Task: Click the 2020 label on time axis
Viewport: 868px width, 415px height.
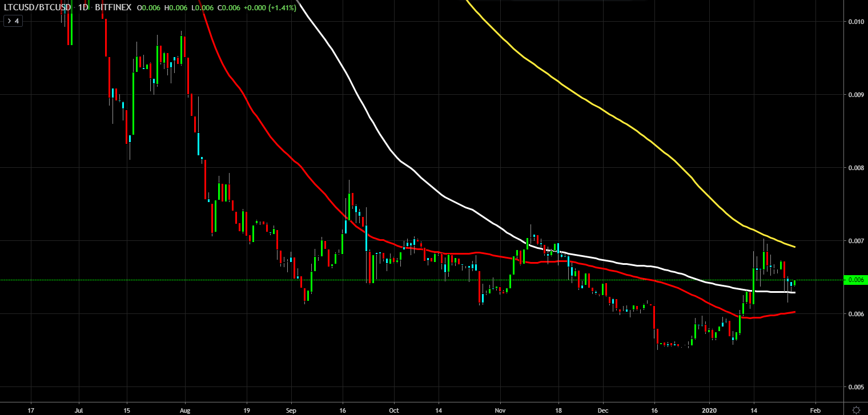Action: pyautogui.click(x=710, y=410)
